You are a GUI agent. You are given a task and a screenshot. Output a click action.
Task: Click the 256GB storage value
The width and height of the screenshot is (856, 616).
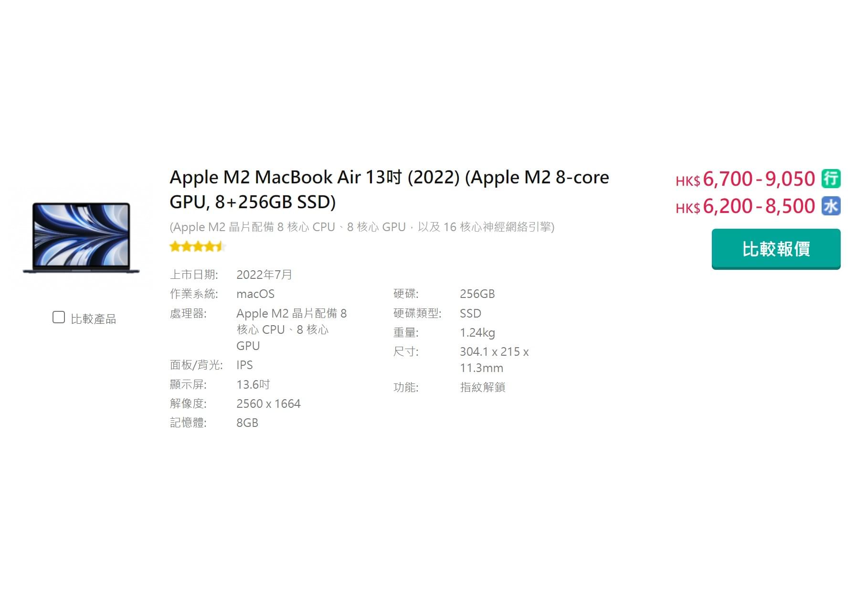[x=477, y=294]
